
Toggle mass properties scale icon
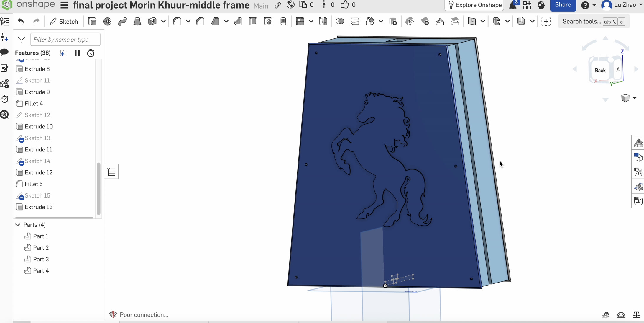[x=636, y=315]
